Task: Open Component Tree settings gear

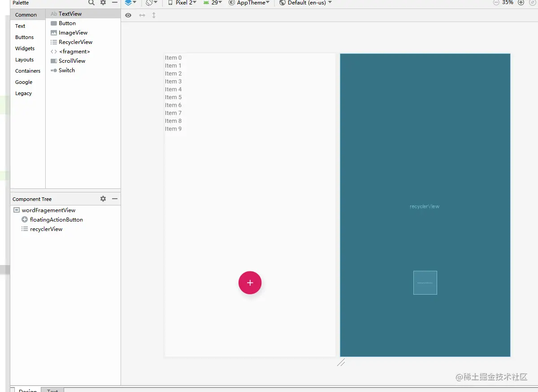Action: click(x=103, y=199)
